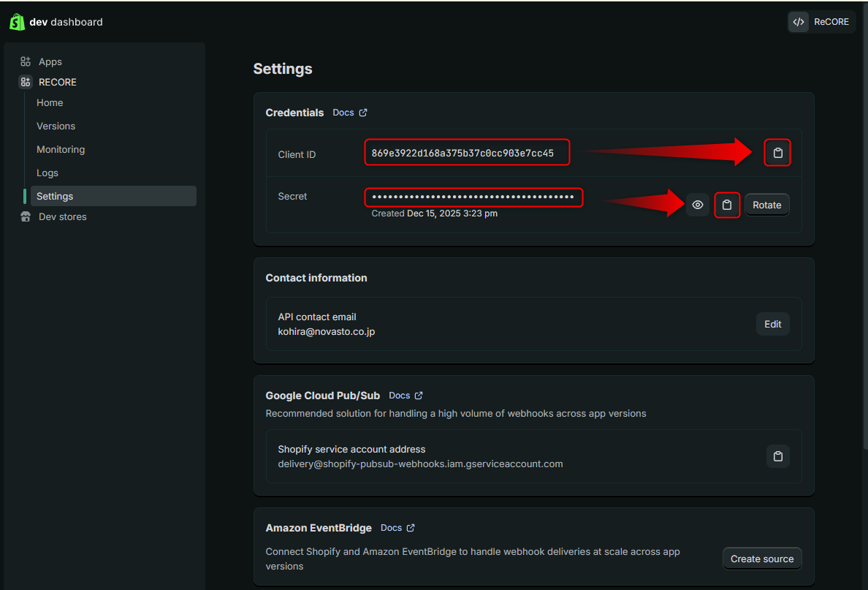The width and height of the screenshot is (868, 590).
Task: Open the Home page in sidebar
Action: click(50, 102)
